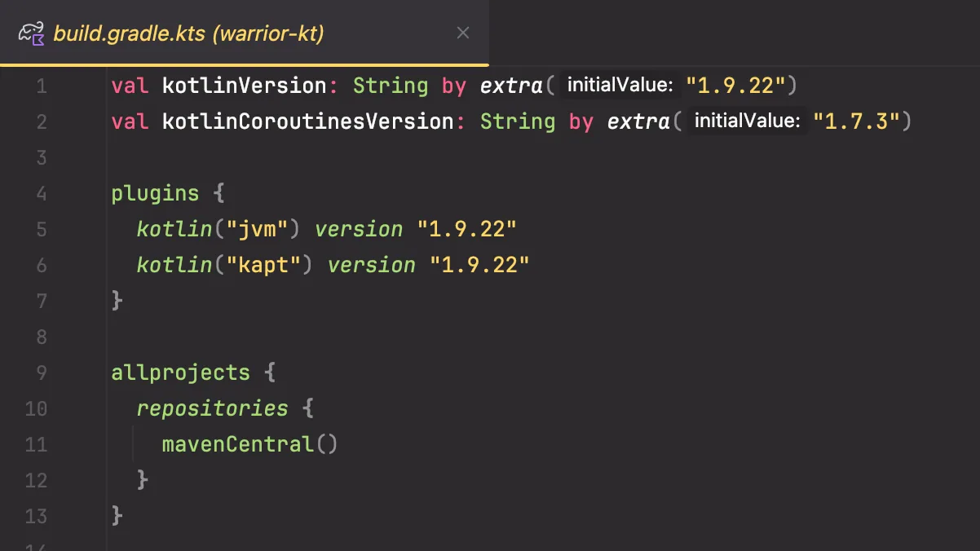
Task: Click the mavenCentral() call
Action: 249,444
